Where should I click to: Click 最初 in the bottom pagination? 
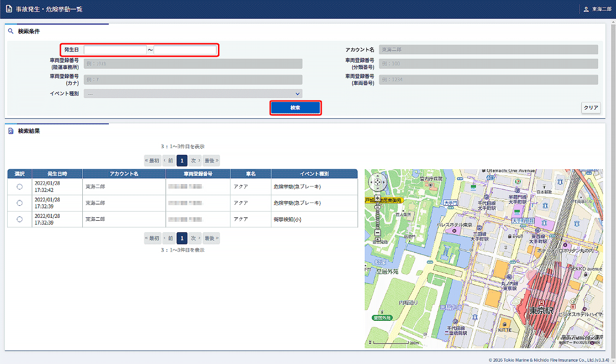point(153,238)
